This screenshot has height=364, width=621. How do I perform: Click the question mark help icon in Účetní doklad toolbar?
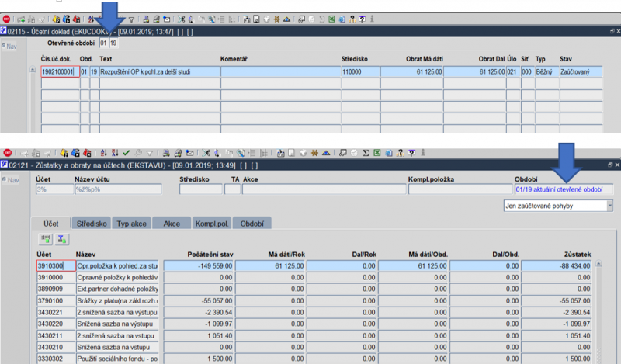click(x=362, y=19)
